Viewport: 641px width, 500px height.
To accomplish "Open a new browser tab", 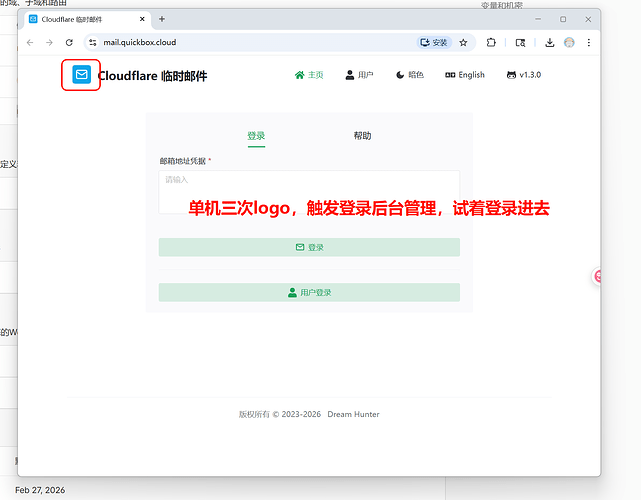I will 162,19.
